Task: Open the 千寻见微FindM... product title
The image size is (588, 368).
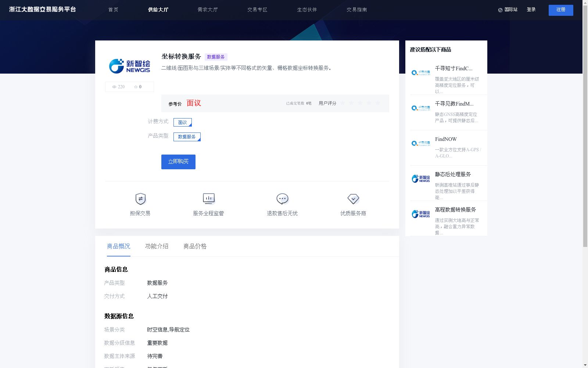Action: pos(454,104)
